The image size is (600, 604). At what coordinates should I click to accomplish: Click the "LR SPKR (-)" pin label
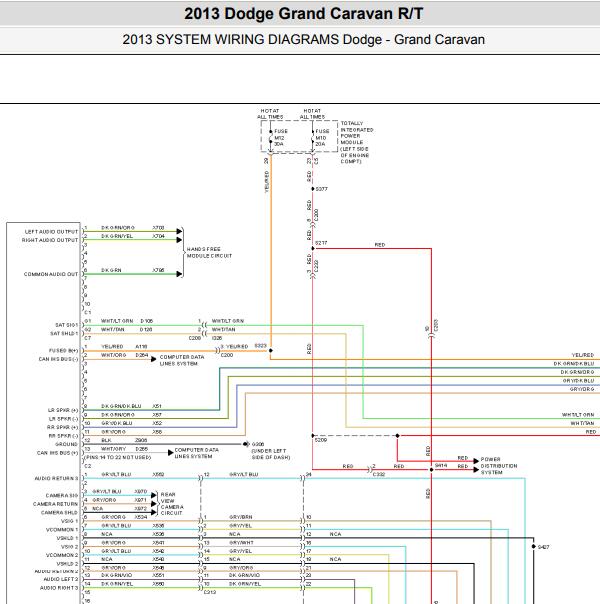pyautogui.click(x=63, y=419)
